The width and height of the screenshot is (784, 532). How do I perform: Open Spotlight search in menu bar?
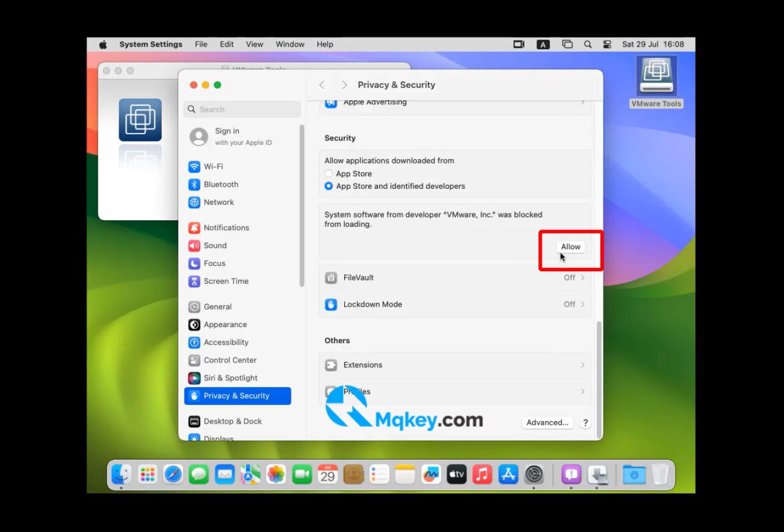(x=588, y=45)
